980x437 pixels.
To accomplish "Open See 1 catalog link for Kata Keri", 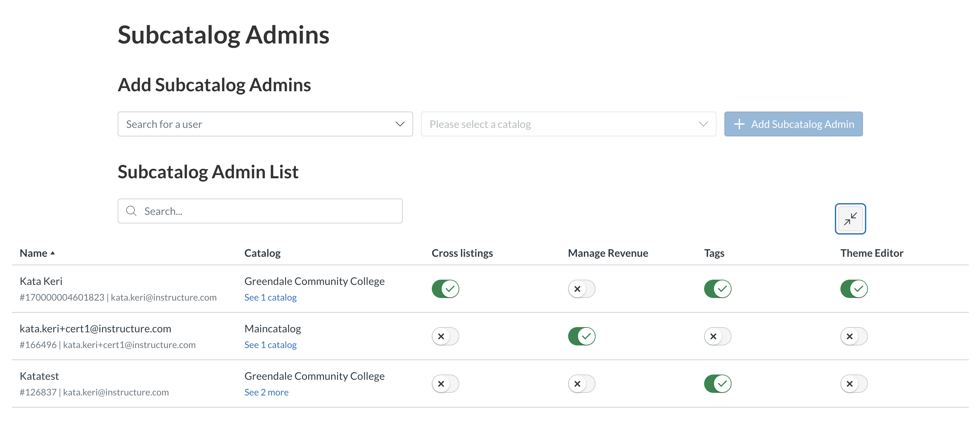I will [270, 298].
